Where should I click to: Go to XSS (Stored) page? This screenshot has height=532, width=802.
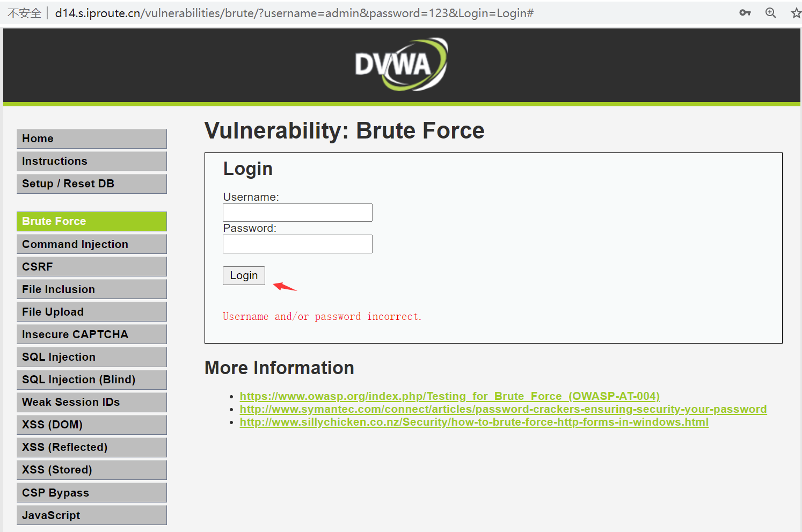[x=92, y=470]
